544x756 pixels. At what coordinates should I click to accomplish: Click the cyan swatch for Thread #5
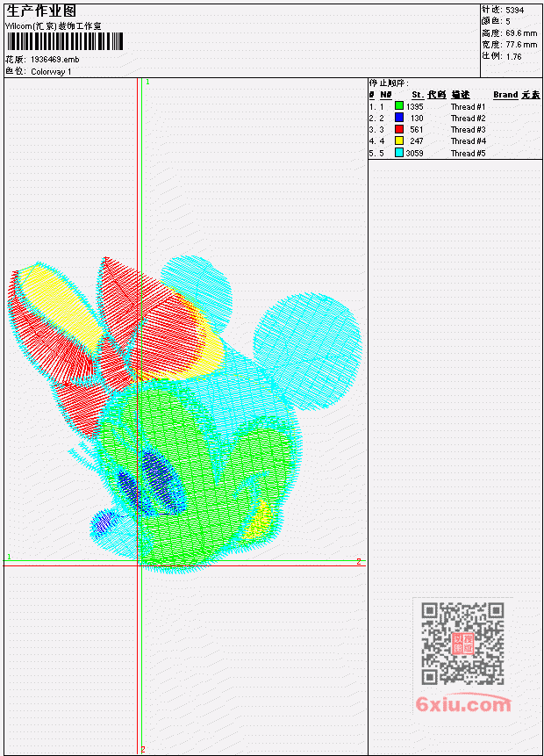399,153
